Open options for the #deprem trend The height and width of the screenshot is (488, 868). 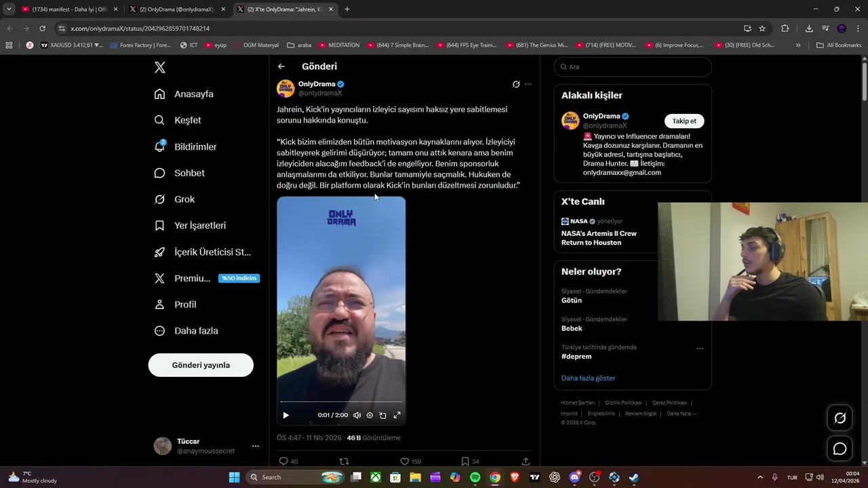700,348
